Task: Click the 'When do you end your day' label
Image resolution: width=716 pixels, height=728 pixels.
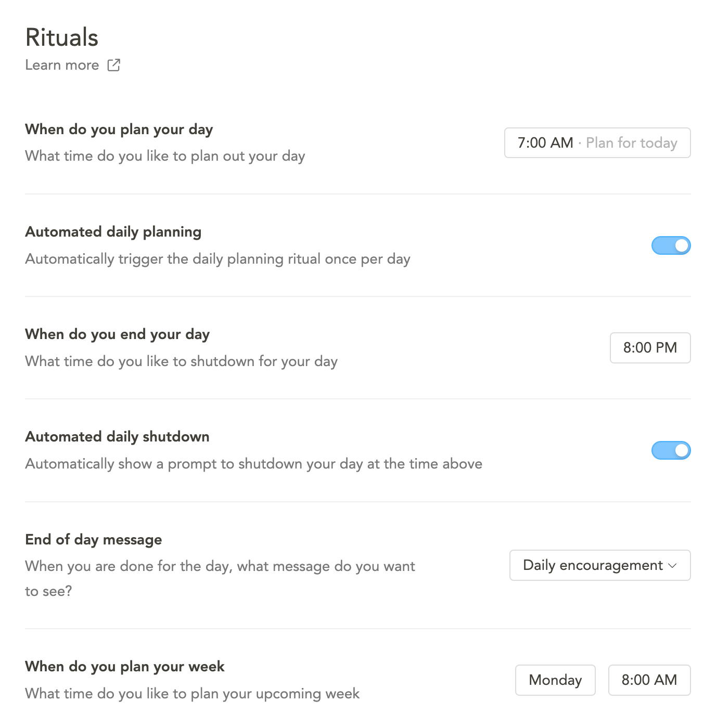Action: point(118,334)
